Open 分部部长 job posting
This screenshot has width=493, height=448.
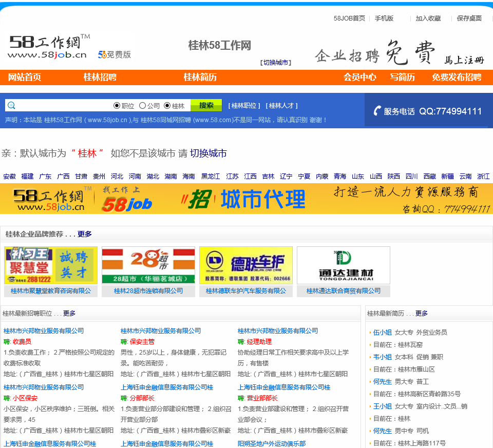[142, 398]
